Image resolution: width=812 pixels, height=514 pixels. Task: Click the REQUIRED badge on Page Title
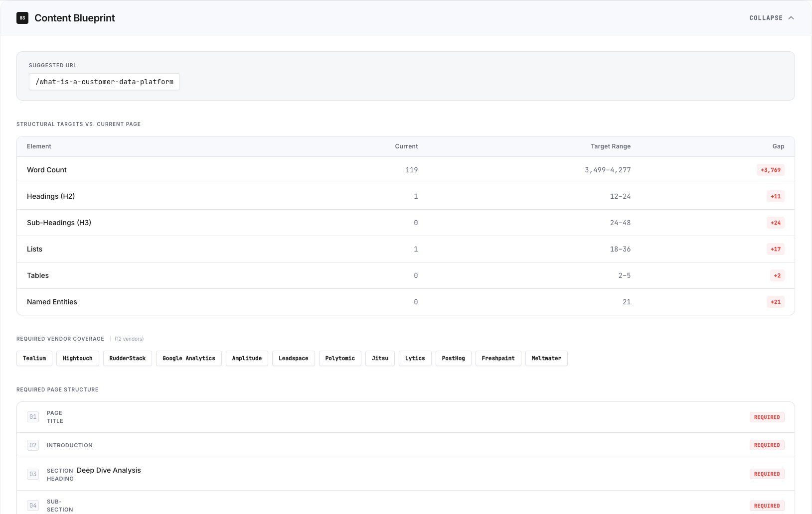(x=767, y=417)
